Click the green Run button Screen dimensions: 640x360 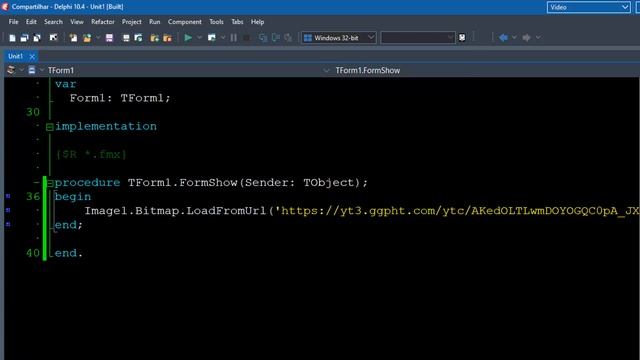click(188, 38)
